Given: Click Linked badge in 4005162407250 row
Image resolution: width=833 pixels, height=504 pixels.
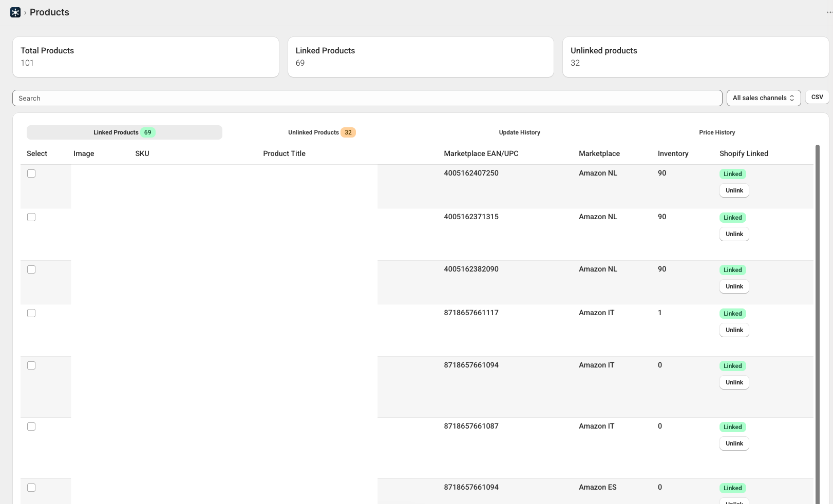Looking at the screenshot, I should click(732, 174).
